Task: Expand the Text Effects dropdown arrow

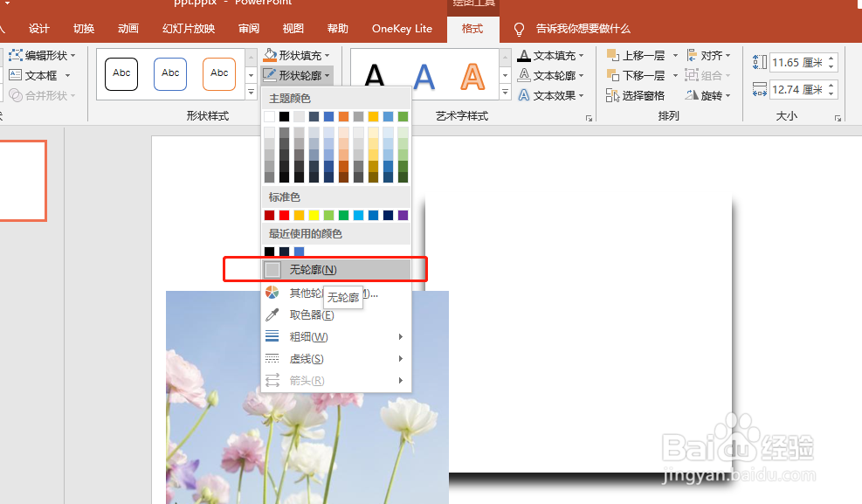Action: click(x=581, y=95)
